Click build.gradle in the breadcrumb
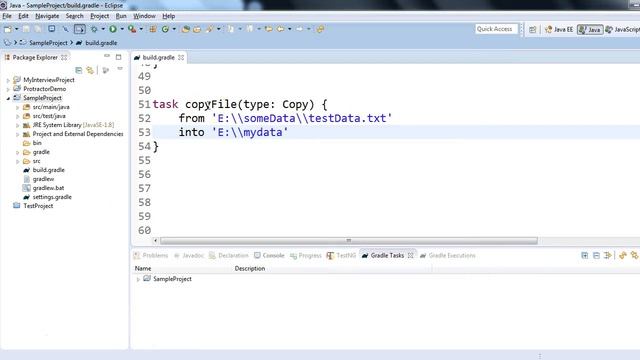640x360 pixels. pyautogui.click(x=101, y=43)
